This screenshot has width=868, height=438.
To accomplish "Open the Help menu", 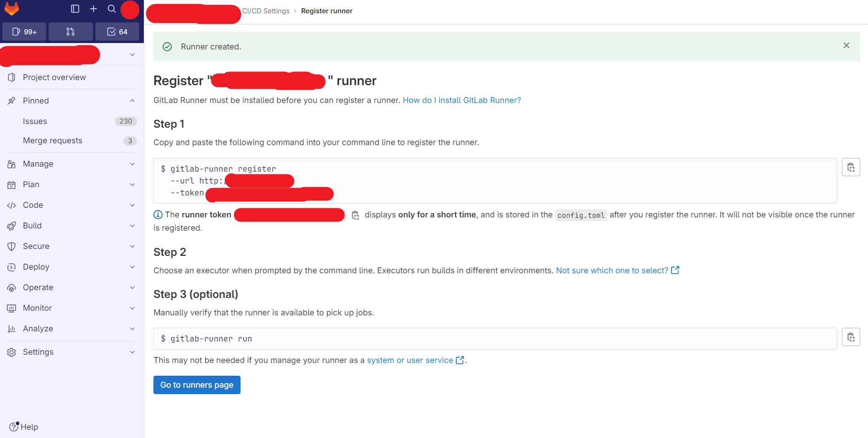I will coord(24,427).
